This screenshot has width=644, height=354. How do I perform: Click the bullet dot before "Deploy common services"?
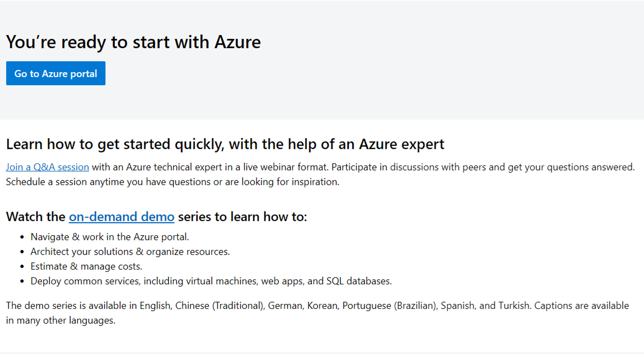point(22,281)
